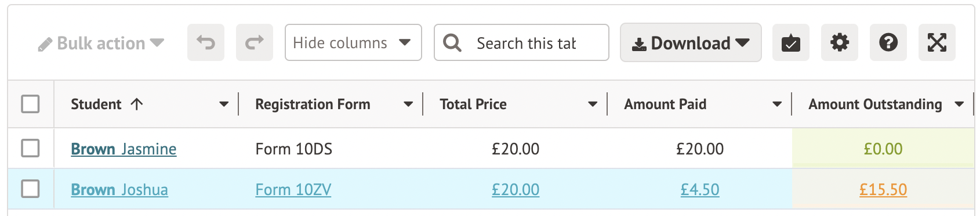Open Brown Jasmine student link
980x216 pixels.
[124, 149]
